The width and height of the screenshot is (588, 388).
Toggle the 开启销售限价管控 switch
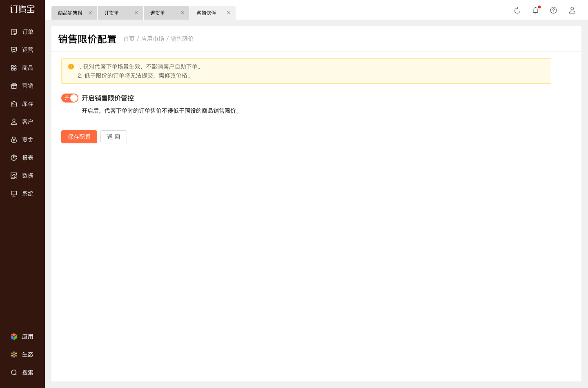point(70,98)
